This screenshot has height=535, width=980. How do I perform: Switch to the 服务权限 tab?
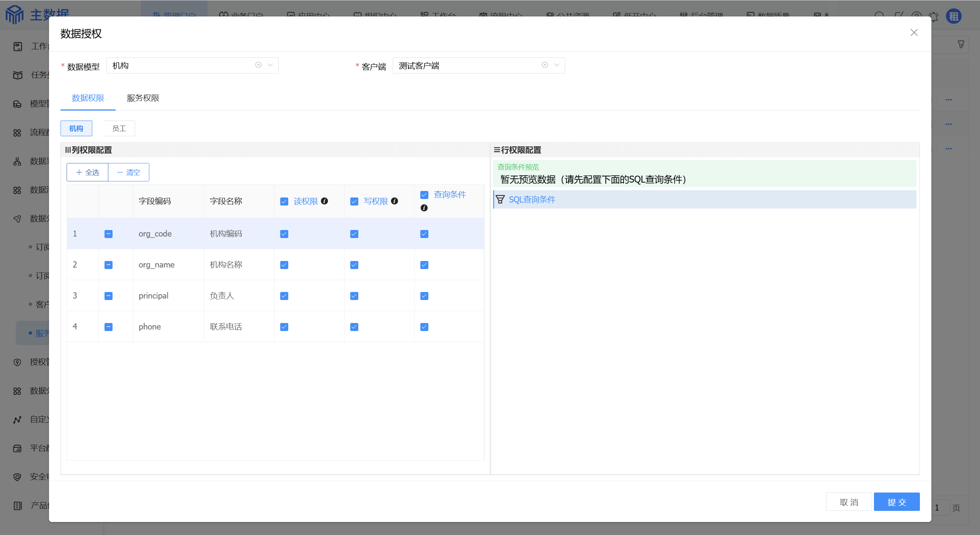pyautogui.click(x=143, y=98)
